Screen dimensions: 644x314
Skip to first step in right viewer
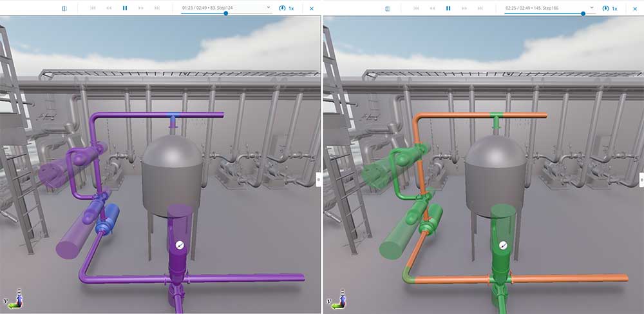click(x=416, y=8)
